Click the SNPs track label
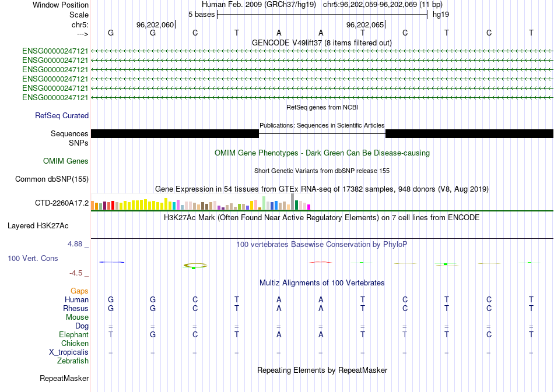 [x=79, y=143]
